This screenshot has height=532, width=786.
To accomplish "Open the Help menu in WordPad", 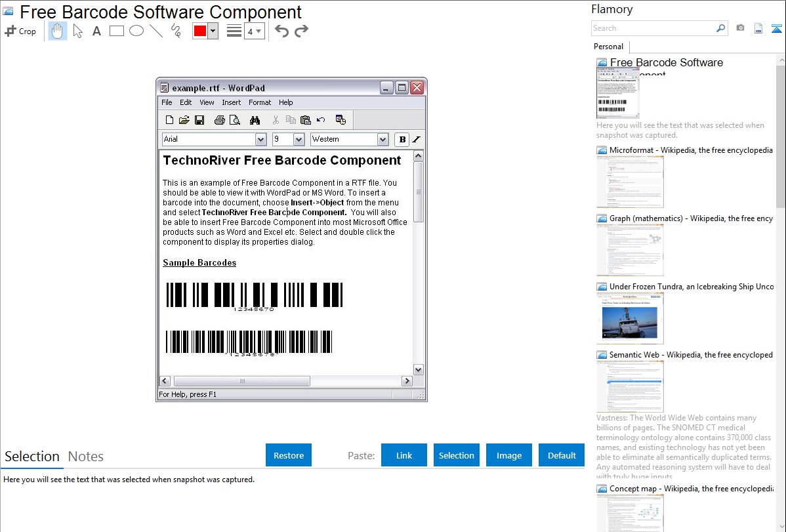I will 285,102.
